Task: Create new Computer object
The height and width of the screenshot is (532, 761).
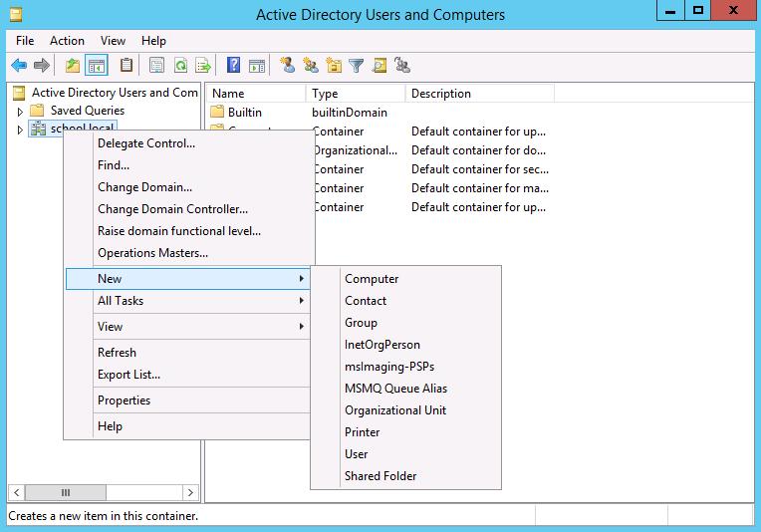Action: (405, 279)
